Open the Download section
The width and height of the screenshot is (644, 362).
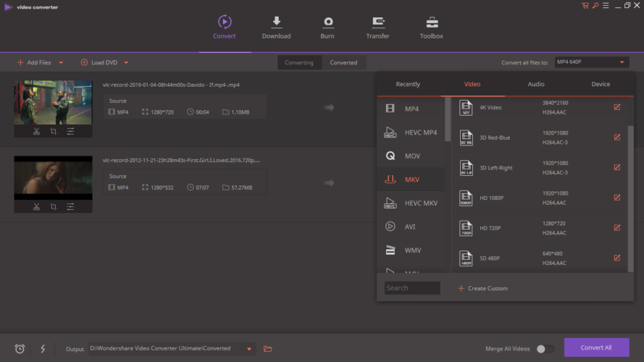(x=277, y=28)
